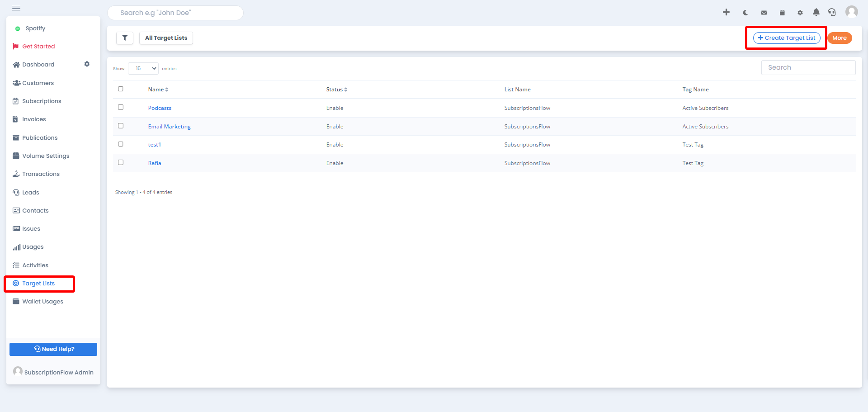This screenshot has height=412, width=868.
Task: Check the Rafia row checkbox
Action: click(x=121, y=162)
